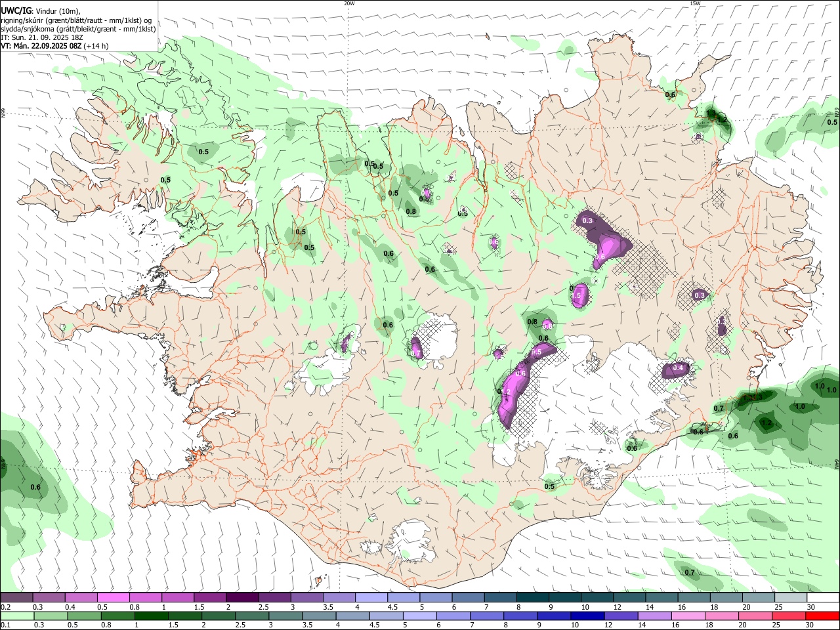This screenshot has height=630, width=840.
Task: Click the "20W" longitude label
Action: (349, 3)
